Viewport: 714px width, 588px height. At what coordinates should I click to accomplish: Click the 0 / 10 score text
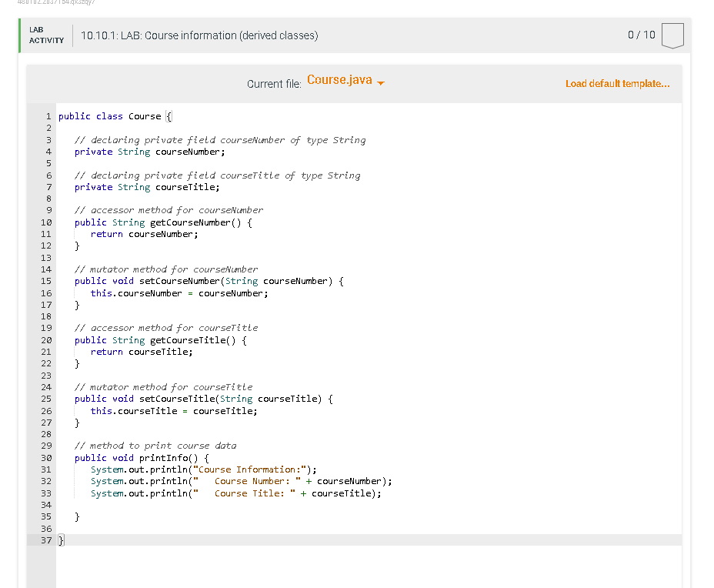pyautogui.click(x=641, y=35)
